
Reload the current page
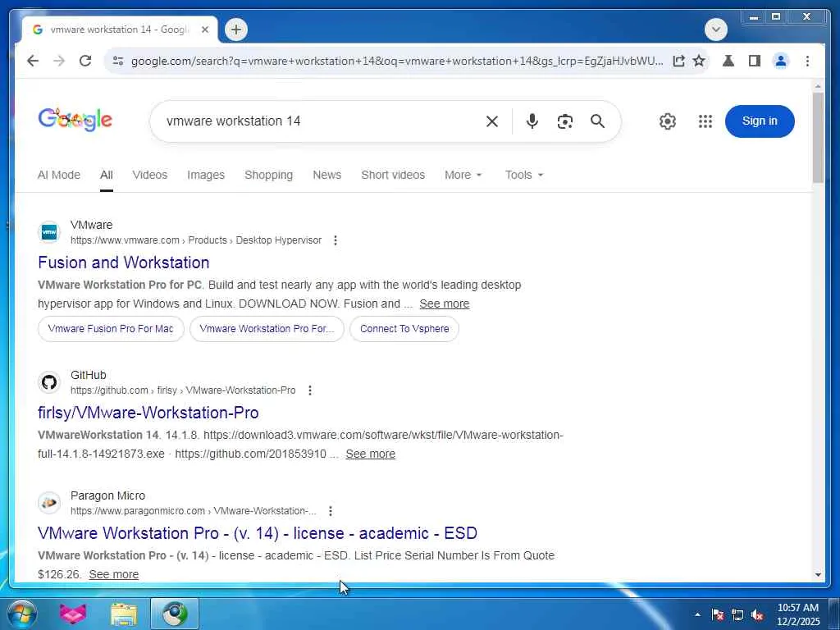point(85,61)
